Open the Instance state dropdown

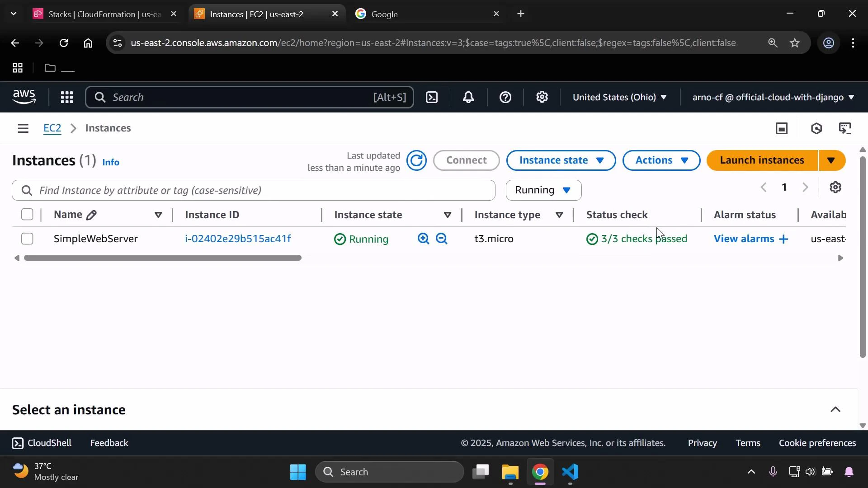pos(561,160)
